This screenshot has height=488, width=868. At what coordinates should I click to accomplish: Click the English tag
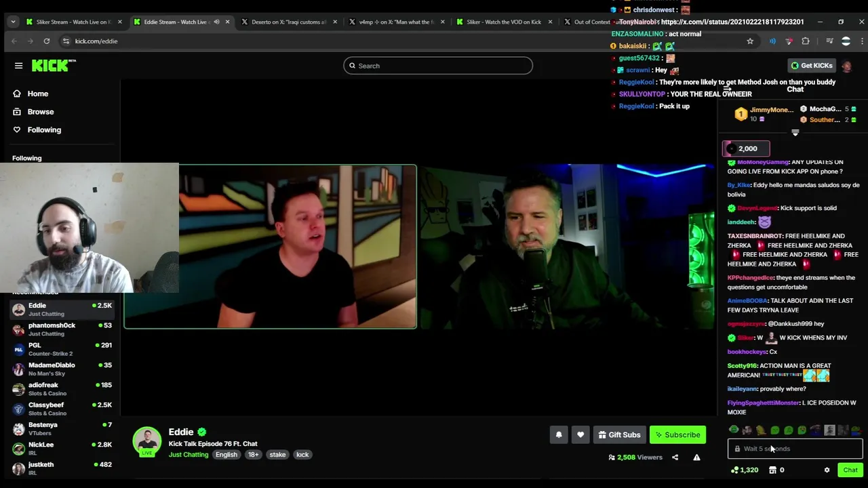tap(226, 455)
